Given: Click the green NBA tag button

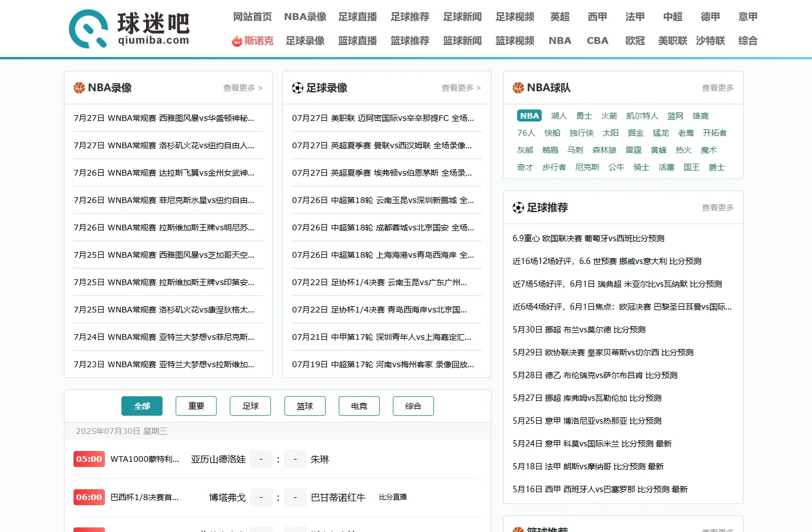Looking at the screenshot, I should 530,116.
